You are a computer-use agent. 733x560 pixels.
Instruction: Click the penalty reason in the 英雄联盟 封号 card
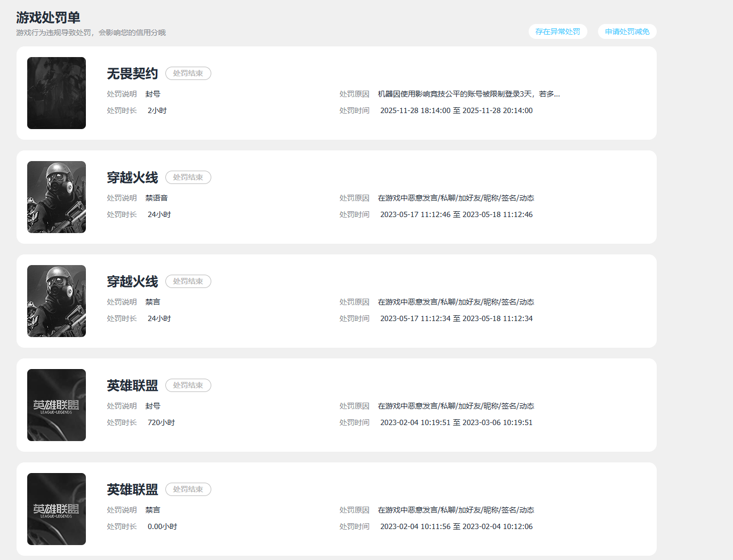point(456,406)
